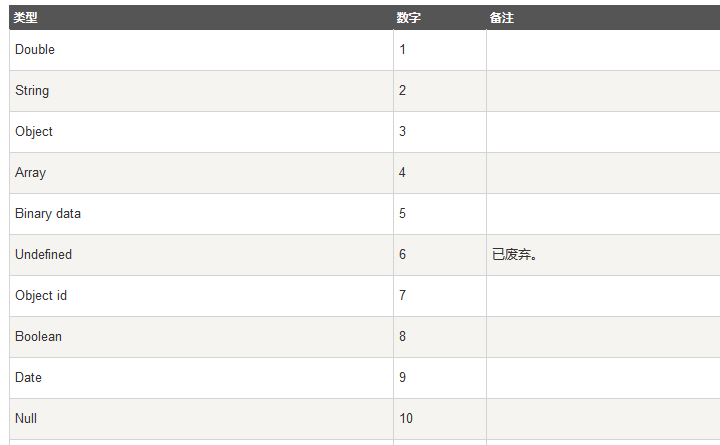720x445 pixels.
Task: Click number 9 in Date row
Action: (x=402, y=377)
